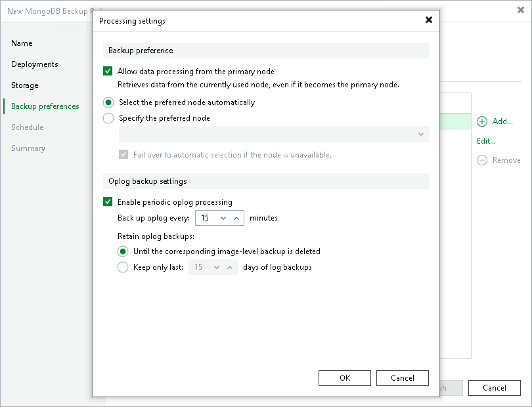
Task: Go to the Storage wizard step
Action: [25, 85]
